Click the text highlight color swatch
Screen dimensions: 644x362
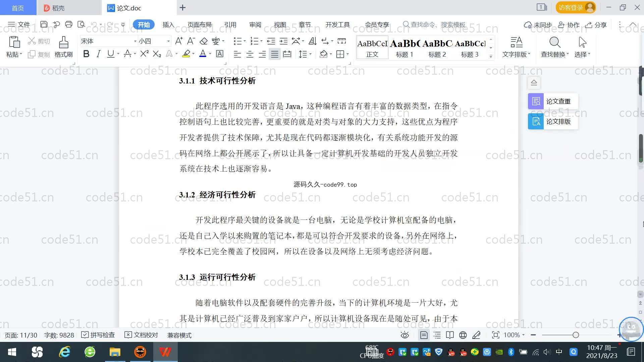tap(186, 54)
